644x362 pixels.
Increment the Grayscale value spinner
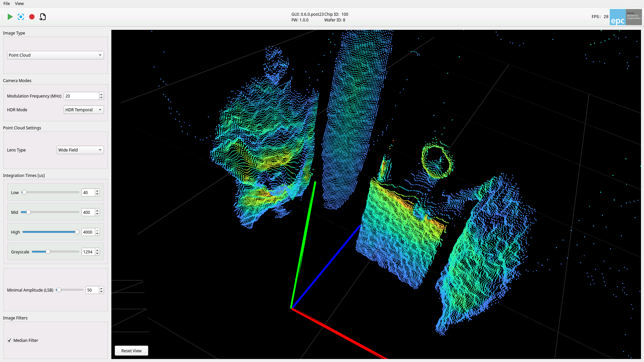[97, 250]
